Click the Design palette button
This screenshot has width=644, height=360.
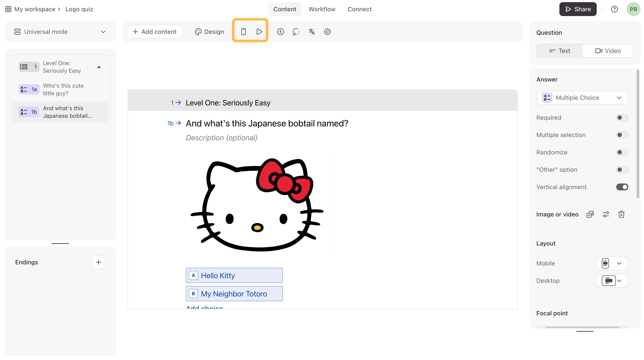click(x=209, y=32)
